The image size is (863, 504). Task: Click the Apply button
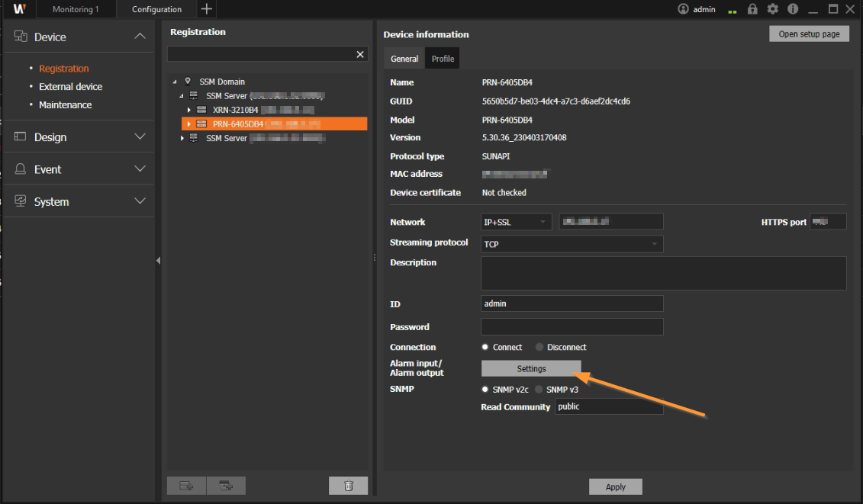(x=615, y=487)
